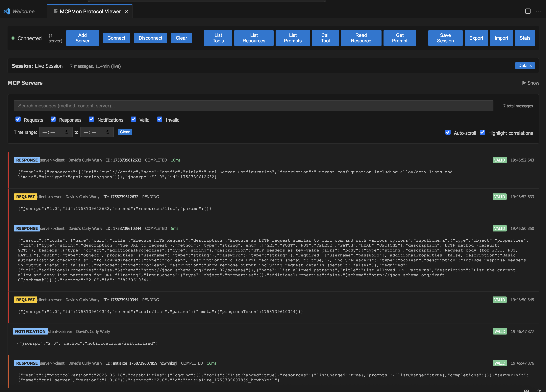Click the Read Resource button
546x392 pixels.
click(x=361, y=38)
